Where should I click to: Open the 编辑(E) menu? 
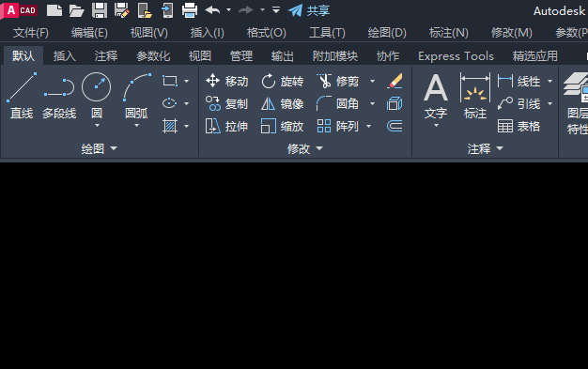89,33
